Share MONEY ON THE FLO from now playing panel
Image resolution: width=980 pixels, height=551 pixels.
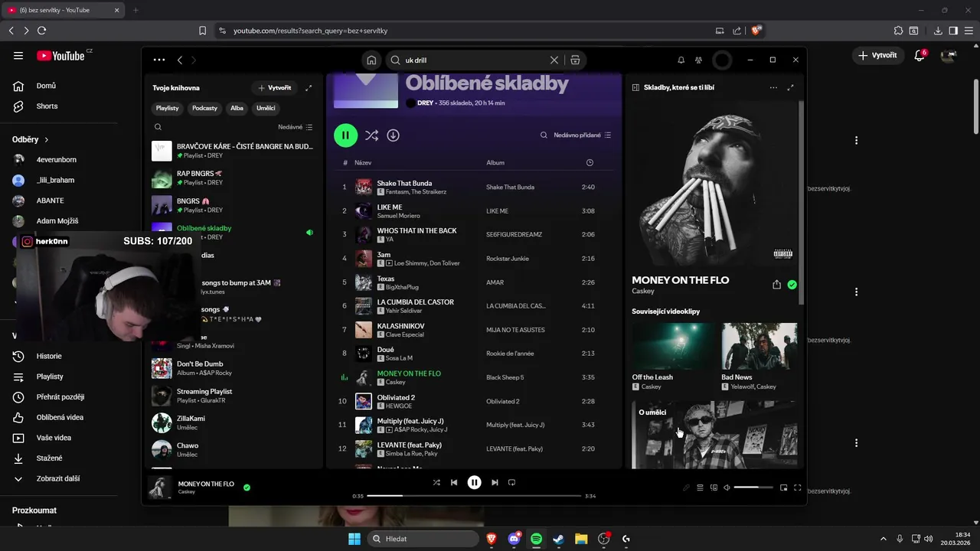coord(776,285)
